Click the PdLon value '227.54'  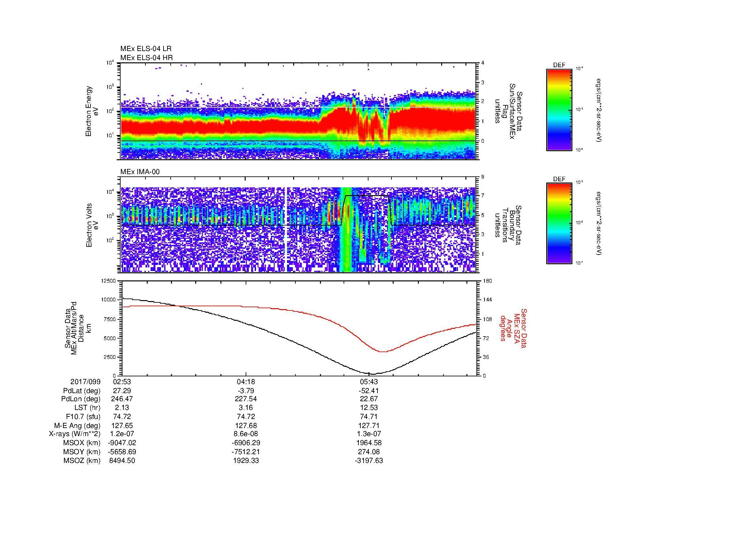tap(246, 399)
